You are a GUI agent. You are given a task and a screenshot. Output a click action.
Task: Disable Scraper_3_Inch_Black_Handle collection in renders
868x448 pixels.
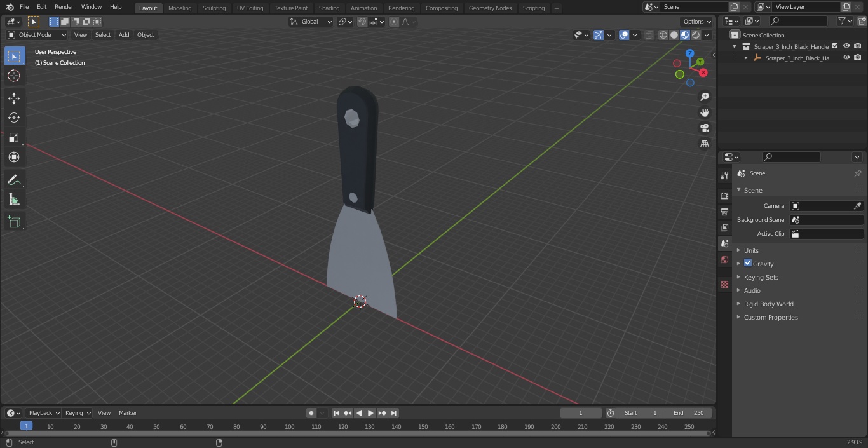click(858, 46)
